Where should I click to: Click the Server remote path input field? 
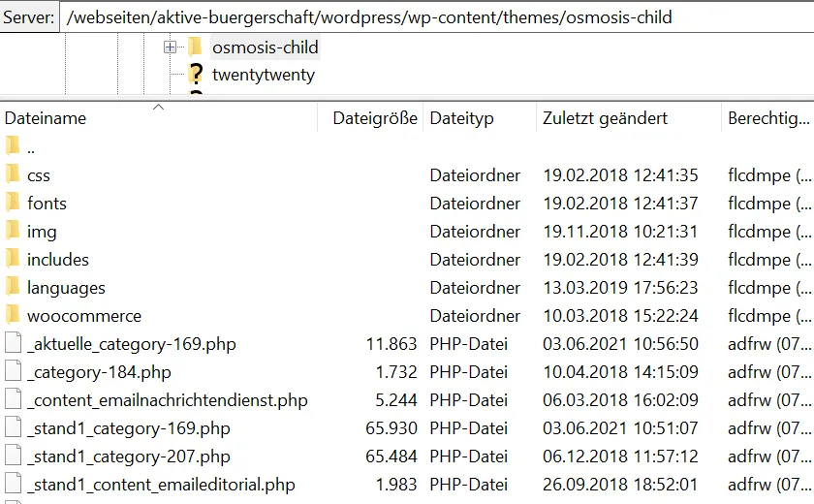tap(437, 17)
